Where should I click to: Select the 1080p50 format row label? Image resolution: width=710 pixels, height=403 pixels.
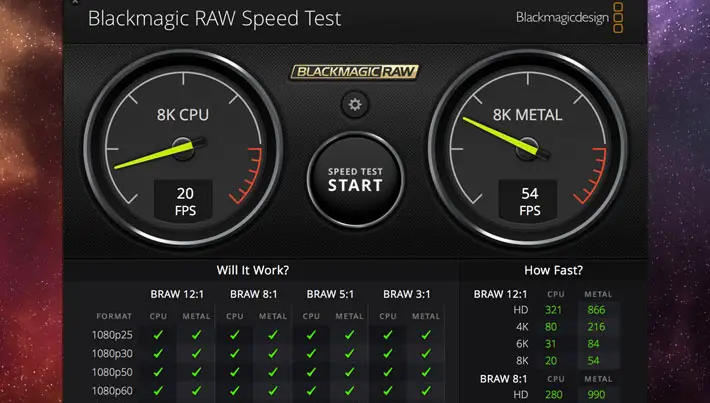[112, 372]
